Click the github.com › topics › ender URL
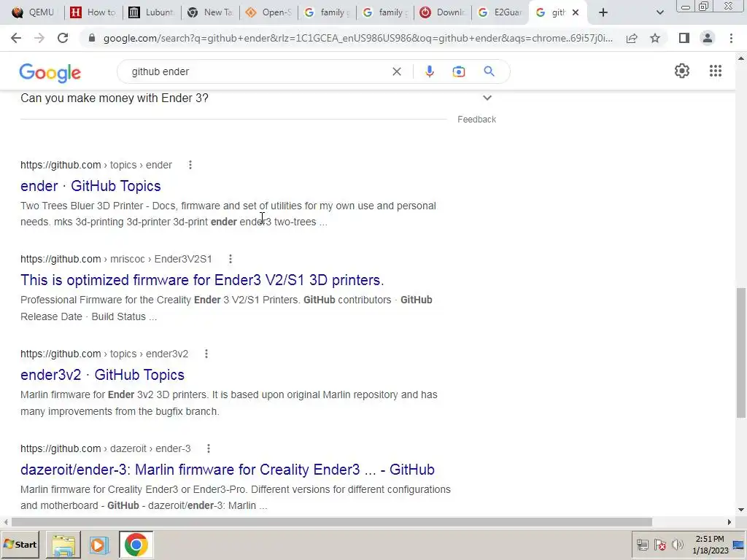Image resolution: width=747 pixels, height=560 pixels. point(96,165)
